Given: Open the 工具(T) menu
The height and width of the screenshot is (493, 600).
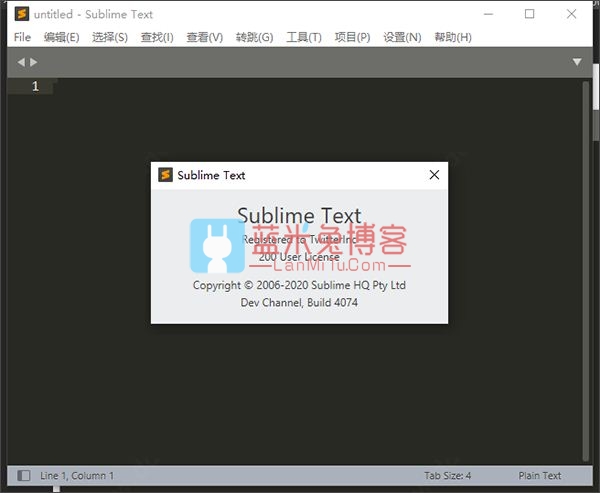Looking at the screenshot, I should [304, 37].
